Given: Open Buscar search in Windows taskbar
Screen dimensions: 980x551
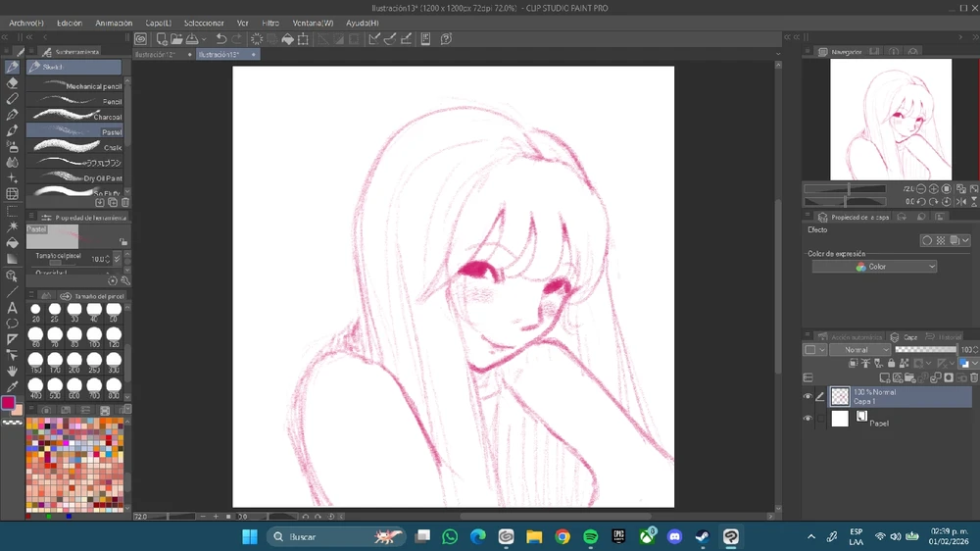Looking at the screenshot, I should click(x=337, y=536).
